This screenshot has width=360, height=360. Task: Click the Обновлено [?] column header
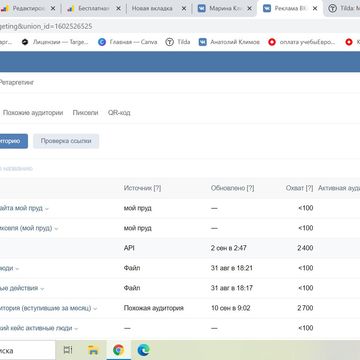(232, 188)
